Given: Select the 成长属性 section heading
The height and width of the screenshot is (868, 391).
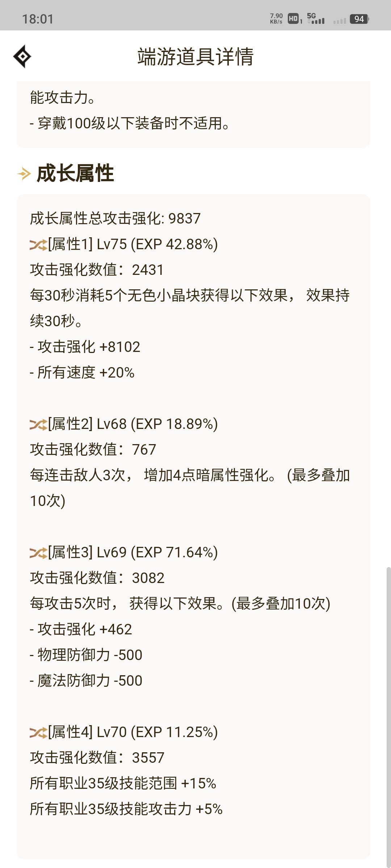Looking at the screenshot, I should point(75,173).
